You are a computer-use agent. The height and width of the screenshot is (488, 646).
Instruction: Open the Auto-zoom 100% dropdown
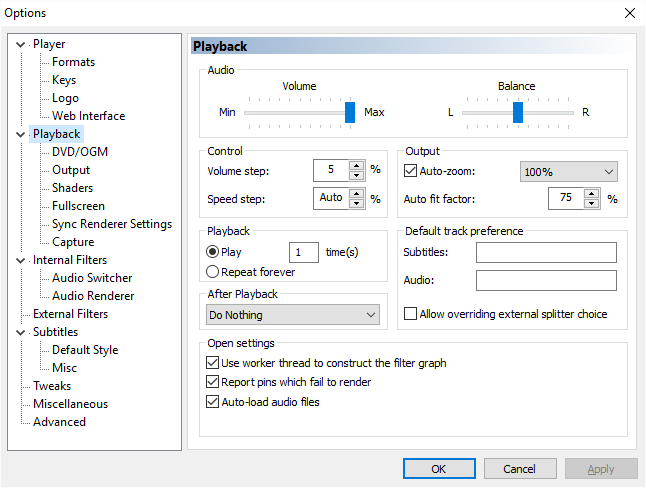coord(568,172)
